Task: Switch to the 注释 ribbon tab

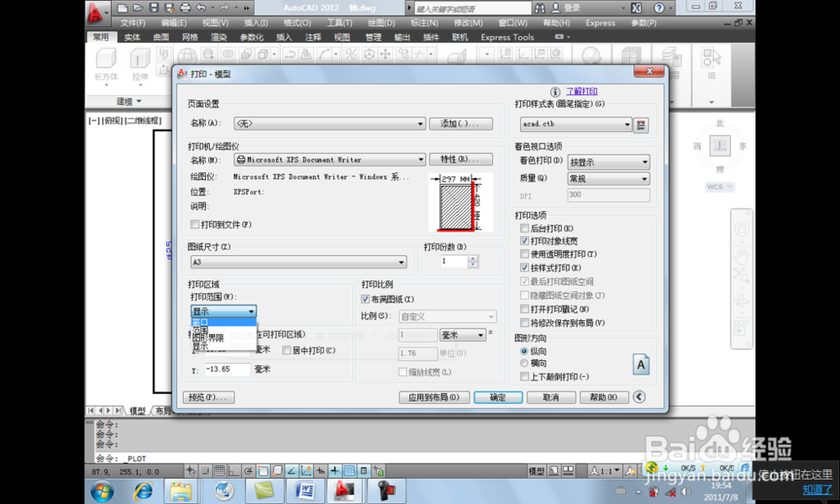Action: 312,37
